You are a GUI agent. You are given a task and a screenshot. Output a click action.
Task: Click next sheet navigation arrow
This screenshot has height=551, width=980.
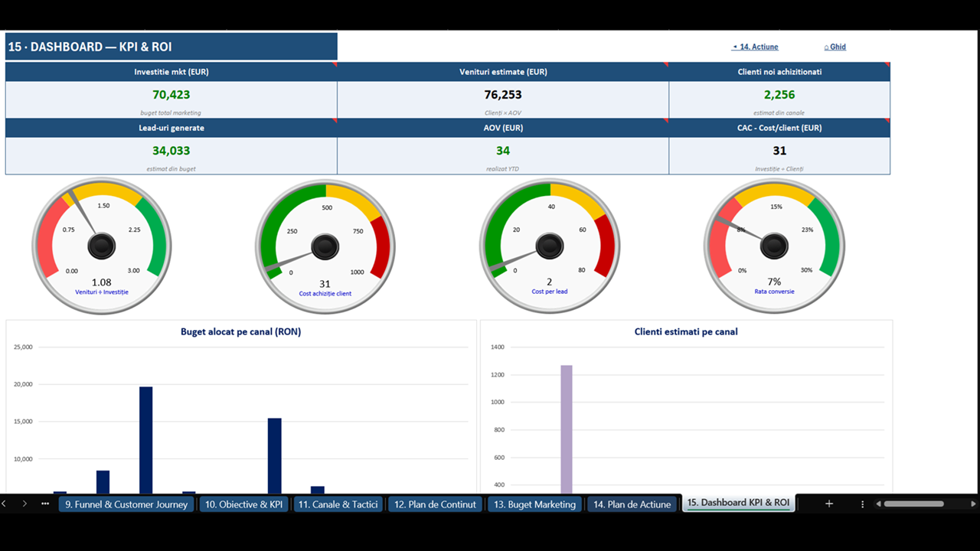(24, 504)
